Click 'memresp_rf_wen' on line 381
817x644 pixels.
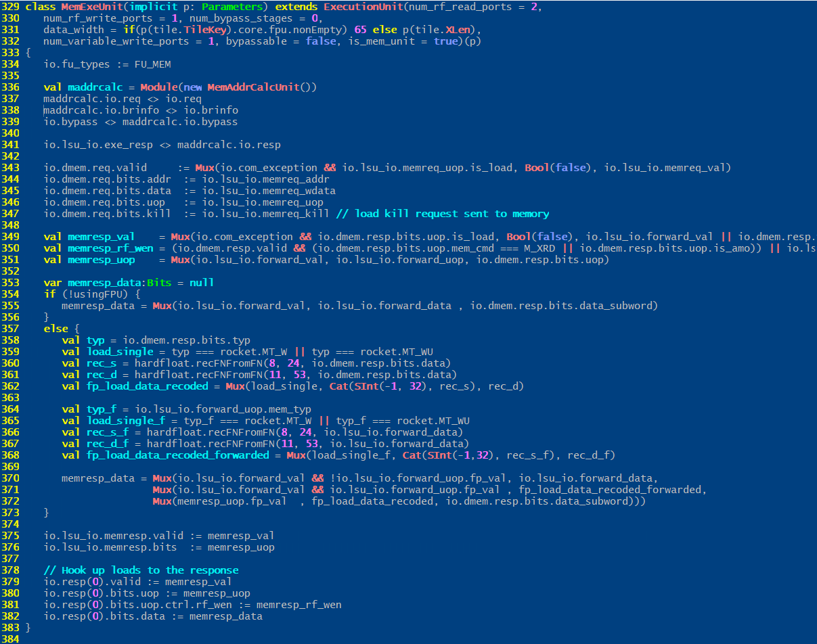[299, 605]
